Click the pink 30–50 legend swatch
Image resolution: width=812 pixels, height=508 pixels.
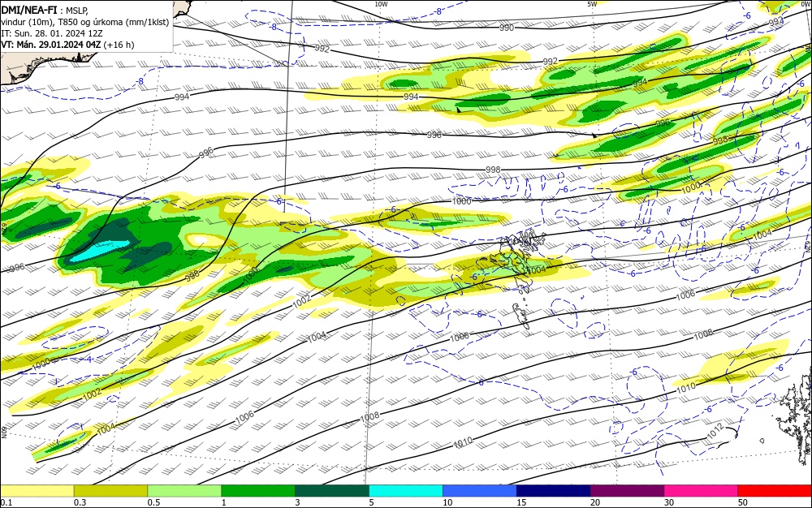point(702,491)
